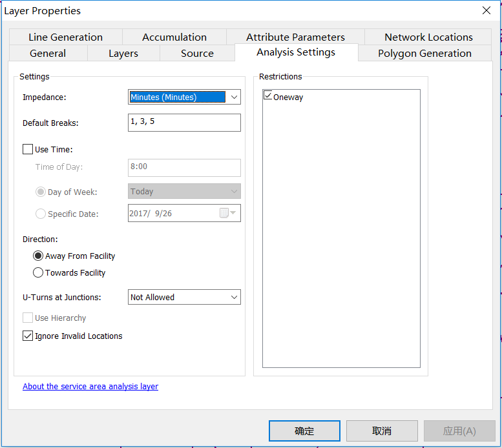Expand the Day of Week dropdown

point(184,191)
